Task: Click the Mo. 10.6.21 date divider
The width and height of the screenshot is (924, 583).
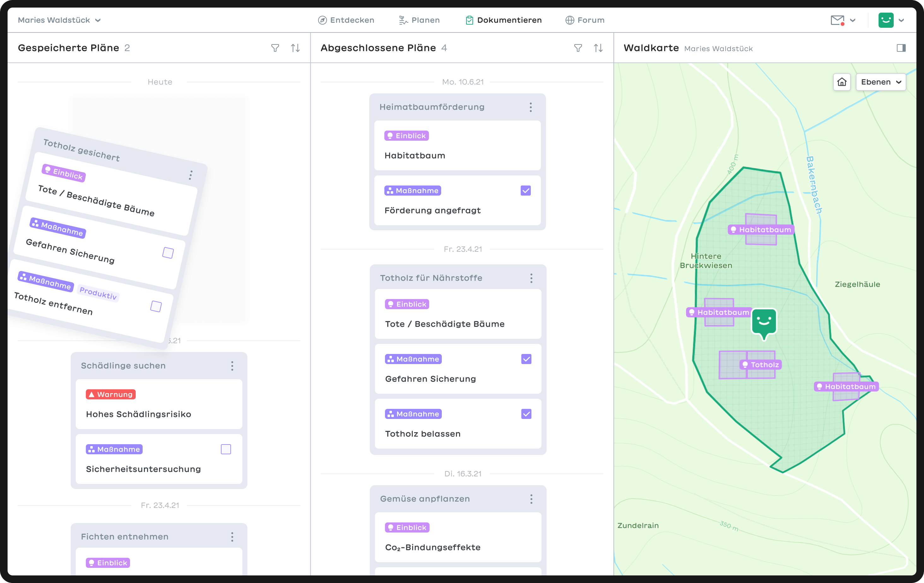Action: click(x=463, y=82)
